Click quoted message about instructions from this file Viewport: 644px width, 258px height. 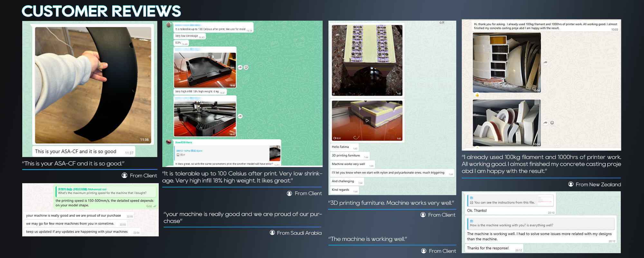[x=510, y=201]
